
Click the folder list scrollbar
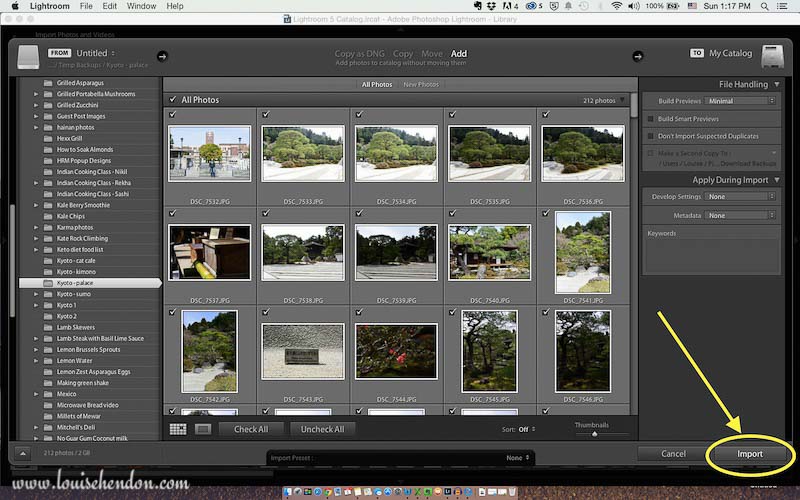tap(13, 260)
